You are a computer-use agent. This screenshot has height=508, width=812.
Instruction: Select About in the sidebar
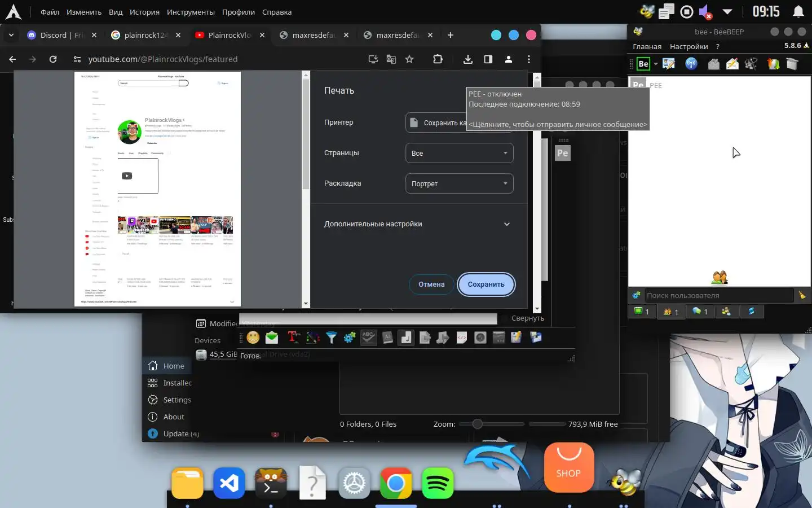pyautogui.click(x=167, y=417)
